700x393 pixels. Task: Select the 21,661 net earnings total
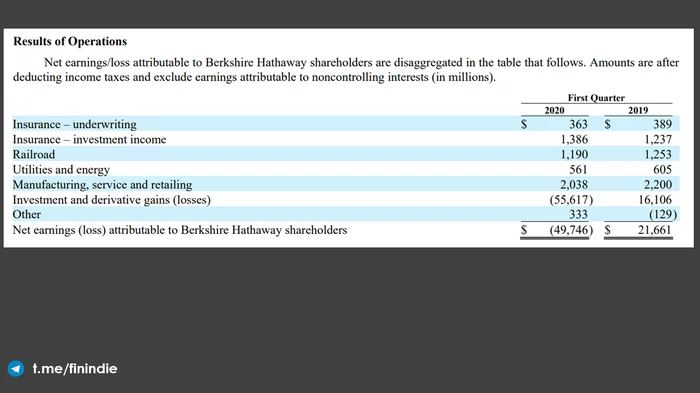654,230
